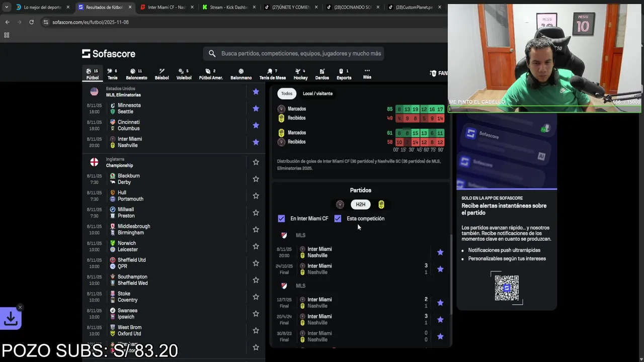Screen dimensions: 644x362
Task: Select the Local / visitante tab
Action: (x=317, y=94)
